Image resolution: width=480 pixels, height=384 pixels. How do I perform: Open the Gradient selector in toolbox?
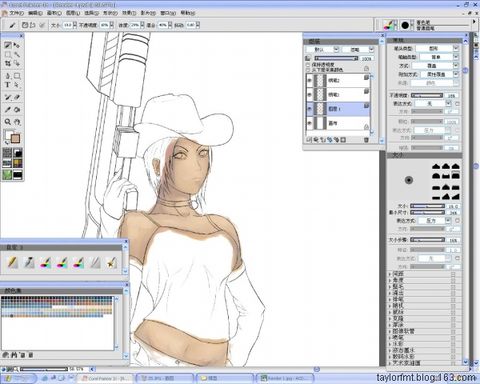pos(18,153)
